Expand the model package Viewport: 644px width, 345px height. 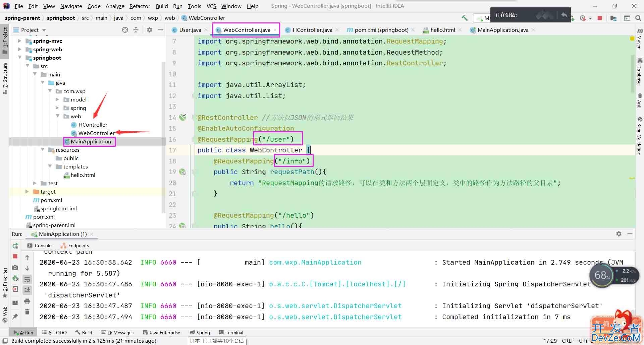(x=57, y=99)
